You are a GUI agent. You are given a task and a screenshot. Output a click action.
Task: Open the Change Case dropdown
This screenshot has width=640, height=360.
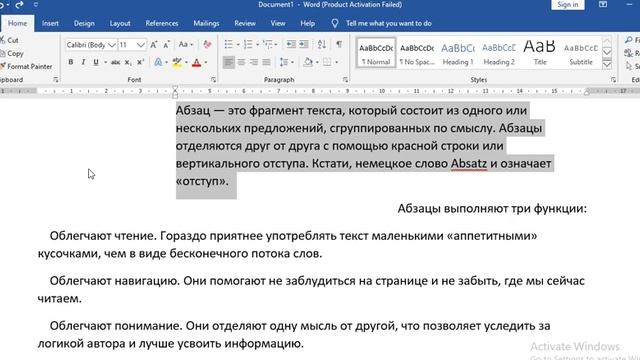(186, 44)
